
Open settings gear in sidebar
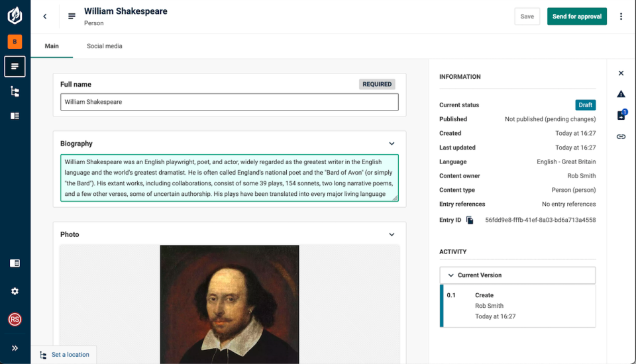pyautogui.click(x=15, y=291)
